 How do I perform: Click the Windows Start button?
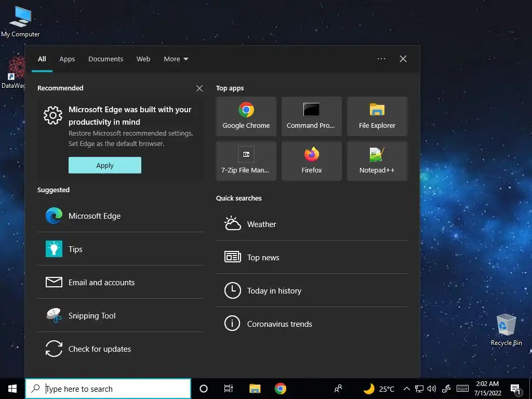12,389
